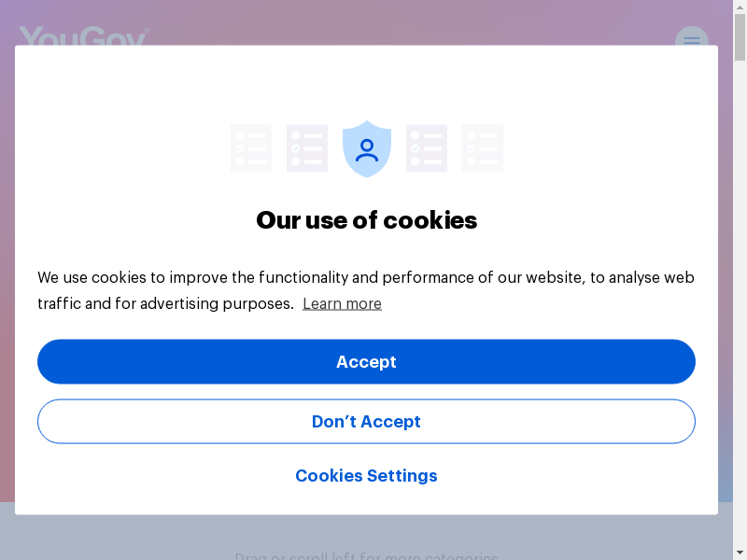Click the YouGov logo
Viewport: 747px width, 560px height.
pos(83,37)
